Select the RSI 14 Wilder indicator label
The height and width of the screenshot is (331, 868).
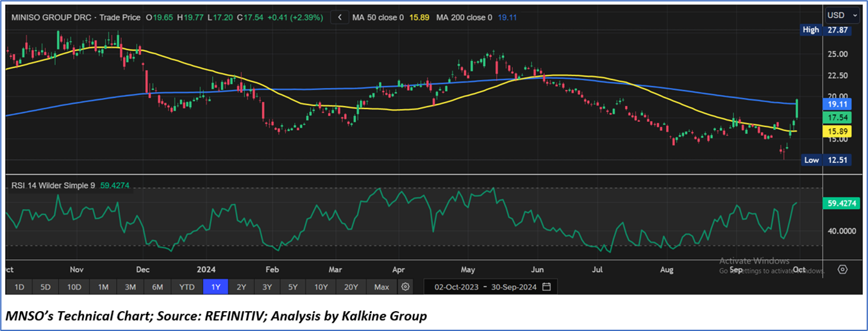tap(53, 185)
